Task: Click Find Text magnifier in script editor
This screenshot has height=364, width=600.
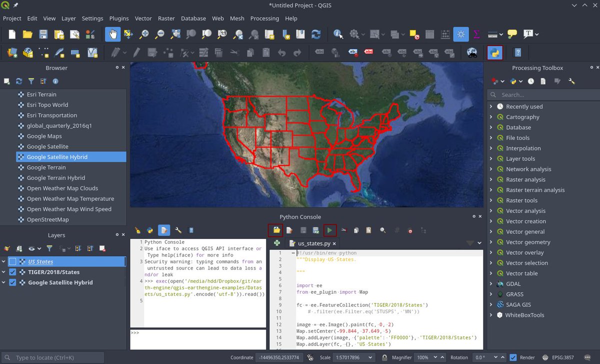Action: pos(383,230)
